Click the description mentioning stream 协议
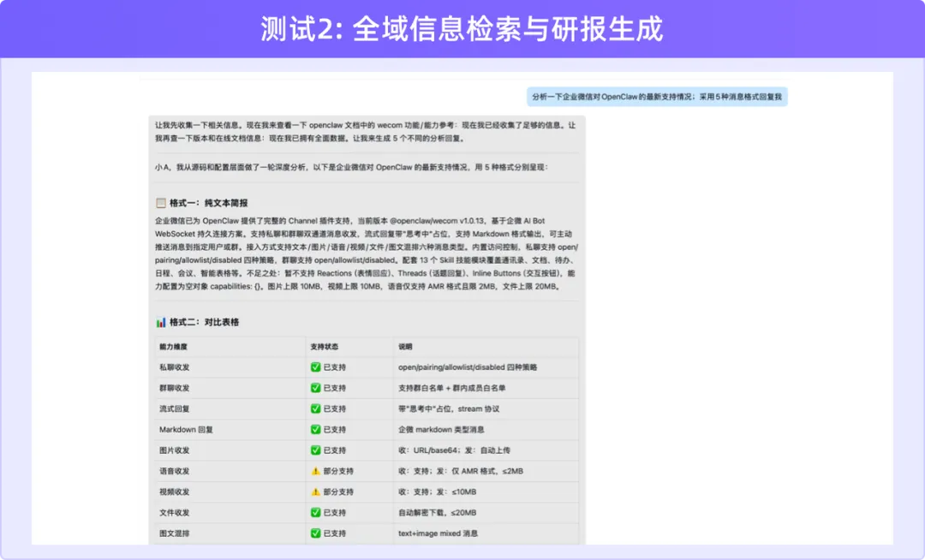925x560 pixels. pyautogui.click(x=449, y=408)
